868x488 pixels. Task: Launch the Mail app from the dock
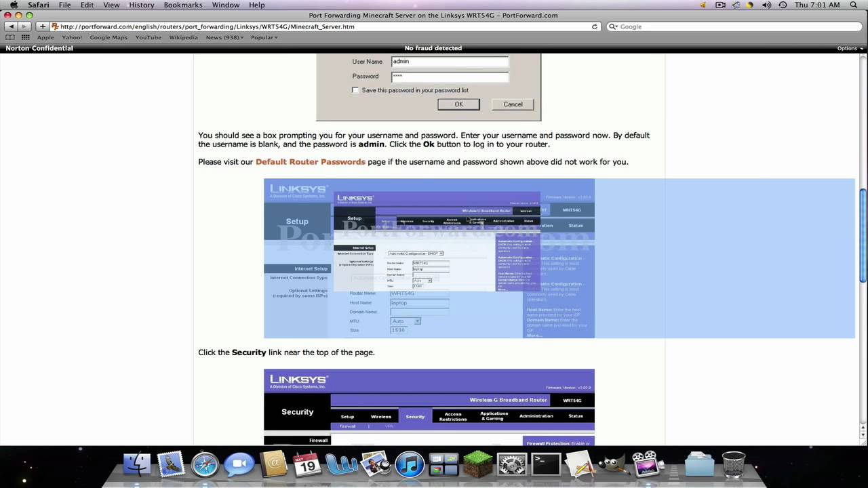tap(171, 465)
